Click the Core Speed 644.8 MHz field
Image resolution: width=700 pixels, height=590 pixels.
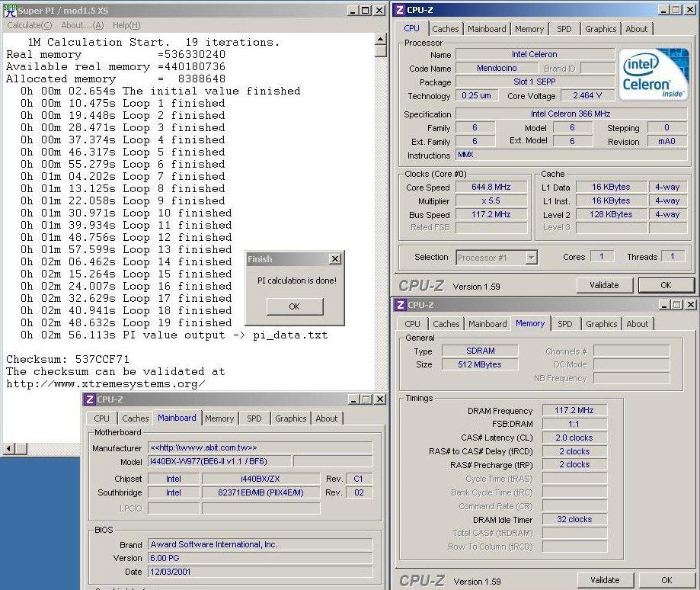(491, 188)
